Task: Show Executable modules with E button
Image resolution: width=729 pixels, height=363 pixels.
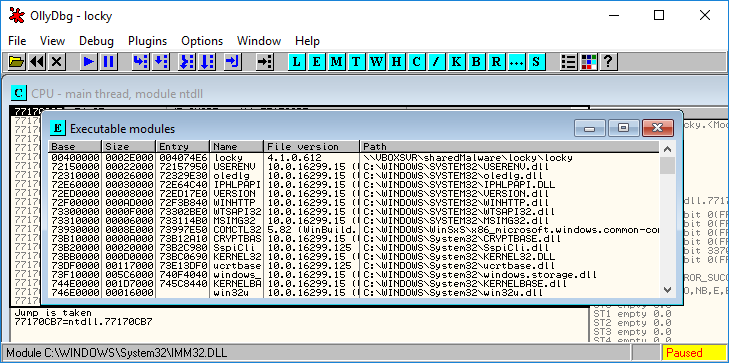Action: tap(317, 61)
